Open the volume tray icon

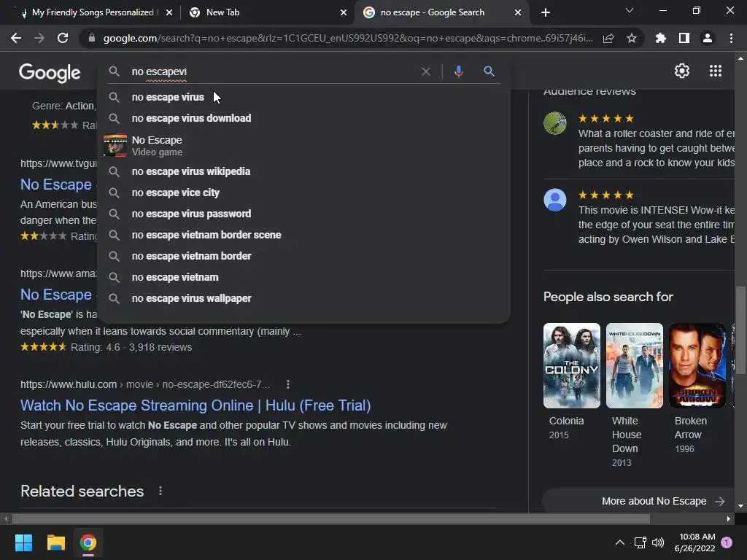658,542
